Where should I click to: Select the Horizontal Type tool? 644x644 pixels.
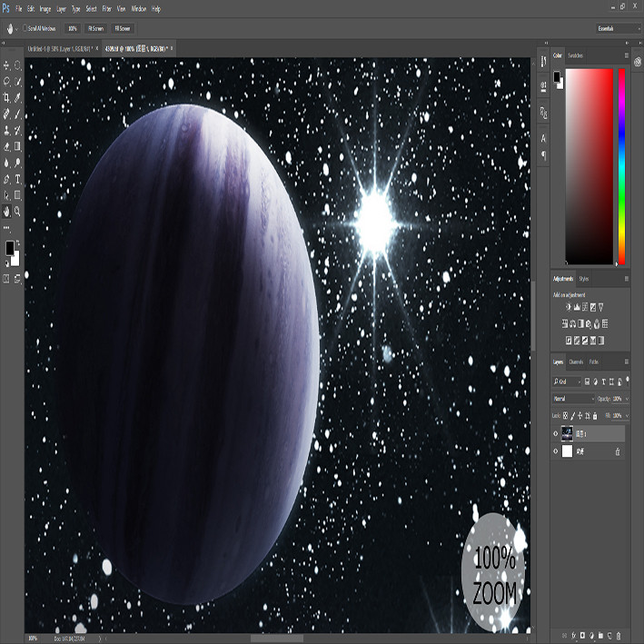[17, 179]
